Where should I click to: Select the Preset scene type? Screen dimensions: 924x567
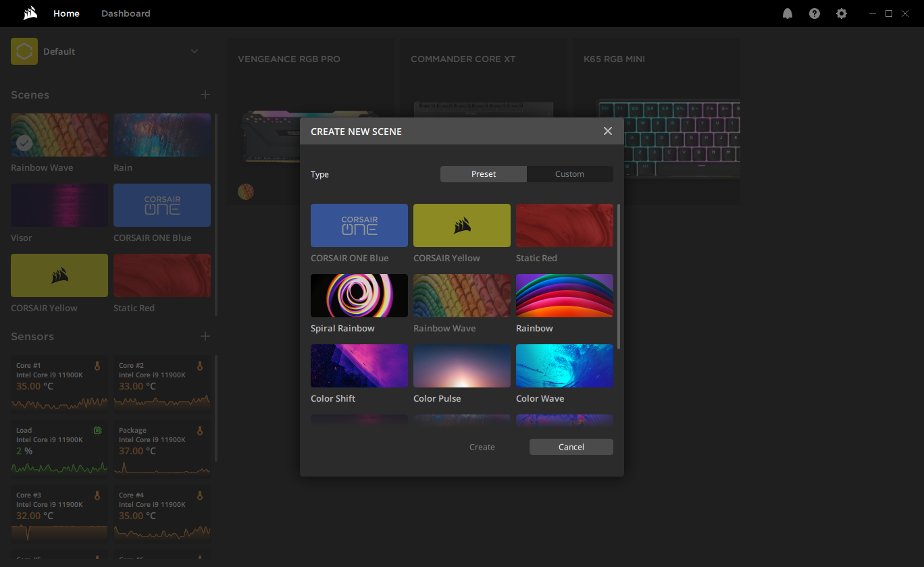(484, 174)
